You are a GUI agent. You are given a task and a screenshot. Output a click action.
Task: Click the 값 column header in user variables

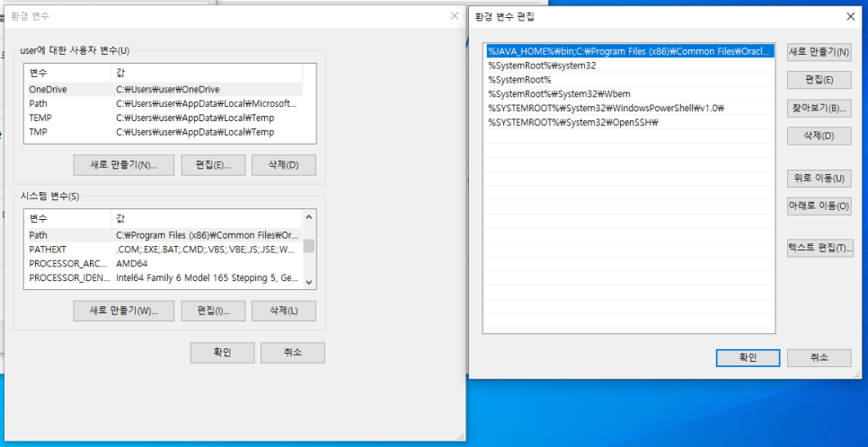click(207, 73)
